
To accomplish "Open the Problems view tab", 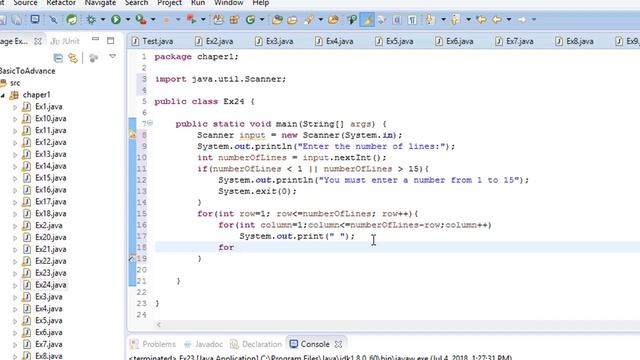I will (x=153, y=344).
